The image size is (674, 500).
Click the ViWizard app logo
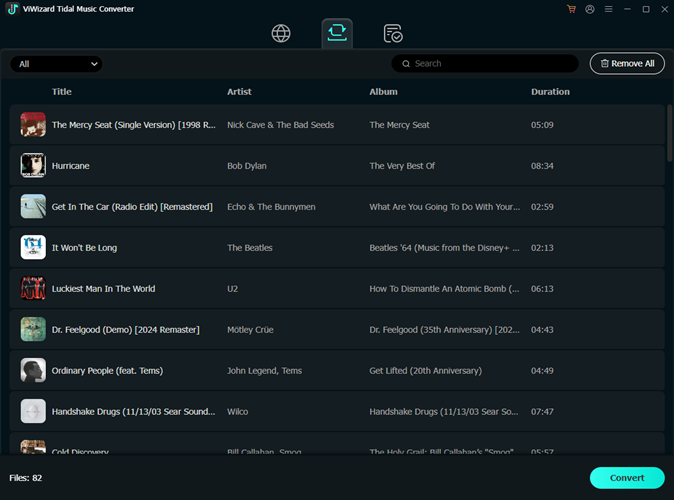pos(12,9)
